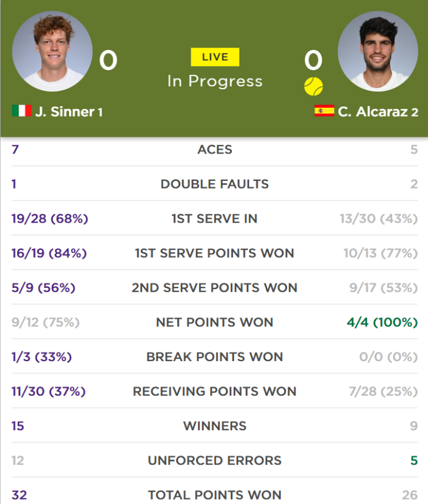Click the yellow LIVE badge
Viewport: 428px width, 504px height.
[215, 57]
